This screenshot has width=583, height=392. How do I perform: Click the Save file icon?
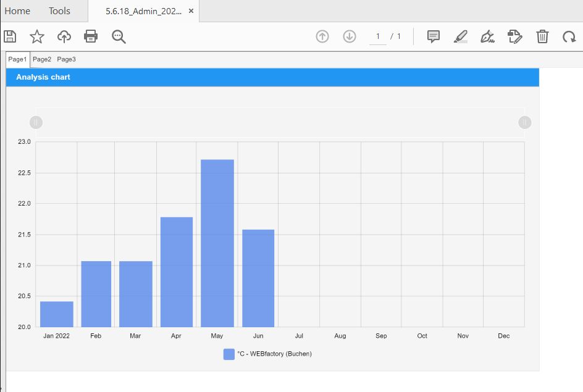[x=10, y=36]
